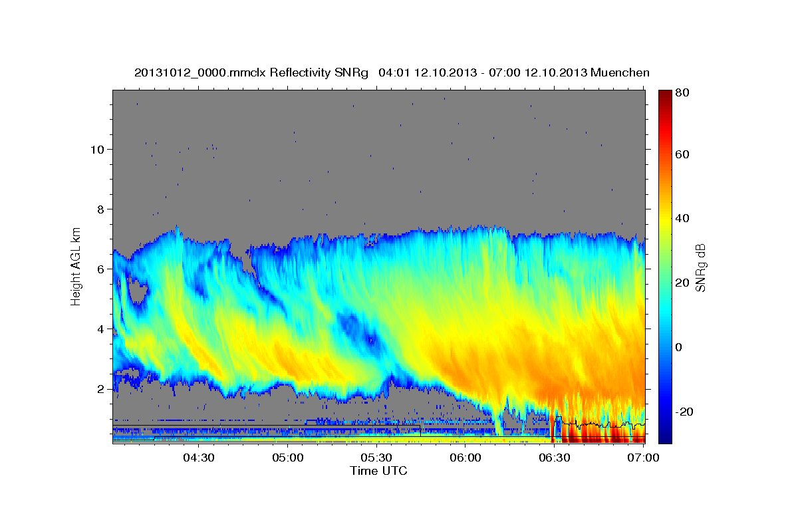Screen dimensions: 798x532
Task: Click the height tick label 4
Action: 101,329
